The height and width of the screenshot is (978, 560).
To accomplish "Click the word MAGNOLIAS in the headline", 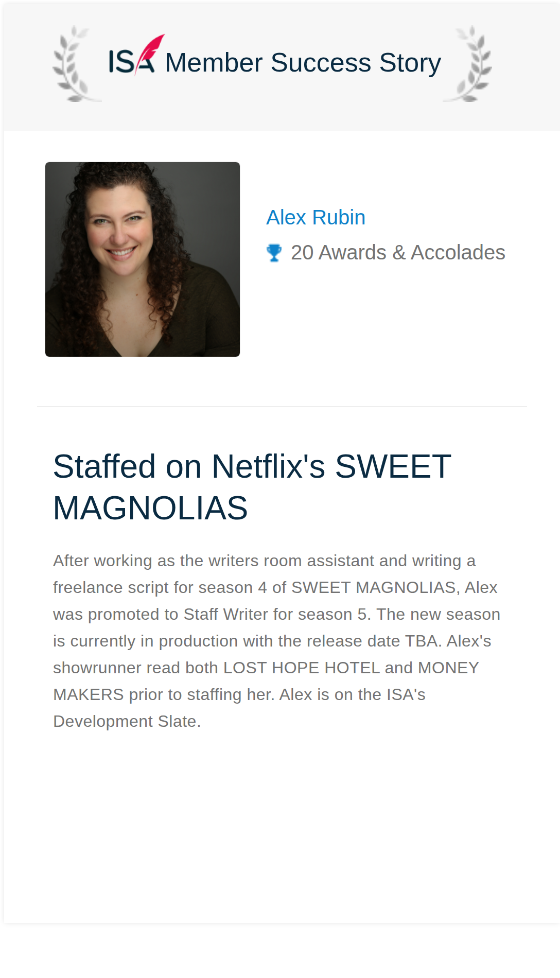I will [150, 508].
